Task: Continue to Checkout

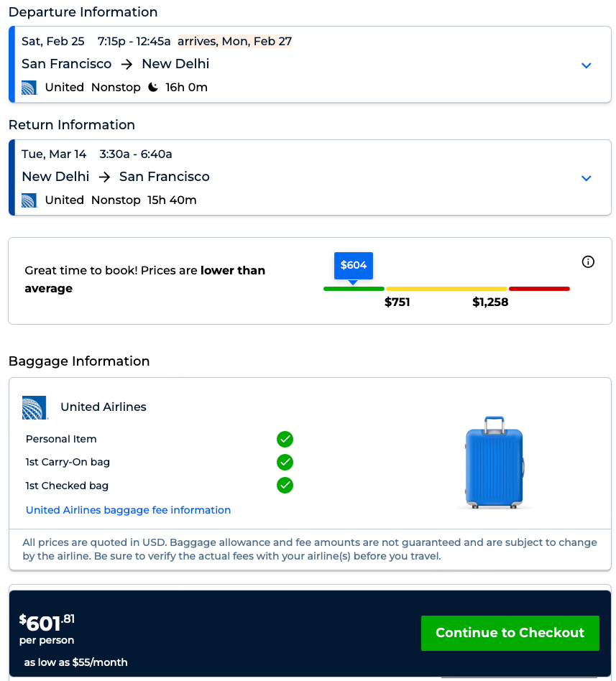Action: click(x=510, y=633)
